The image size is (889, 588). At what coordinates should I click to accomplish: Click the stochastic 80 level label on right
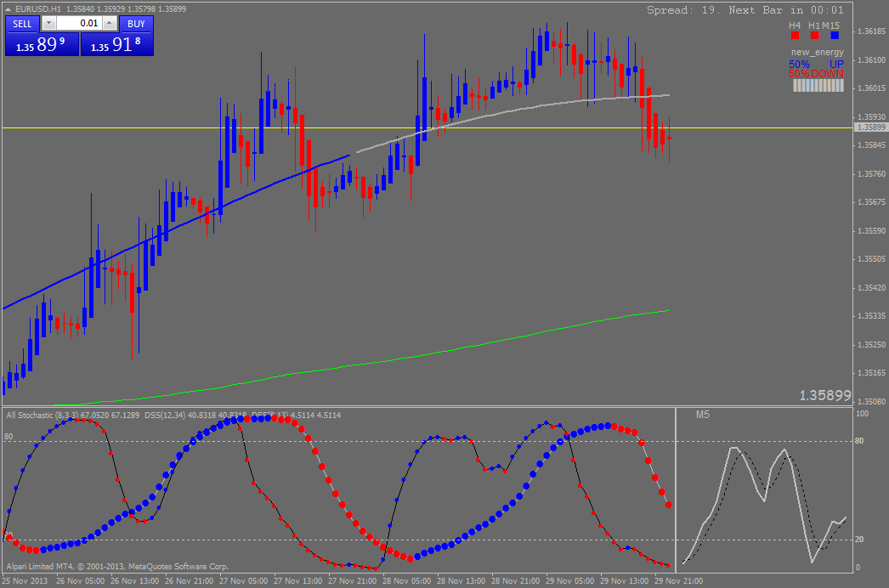pyautogui.click(x=859, y=440)
